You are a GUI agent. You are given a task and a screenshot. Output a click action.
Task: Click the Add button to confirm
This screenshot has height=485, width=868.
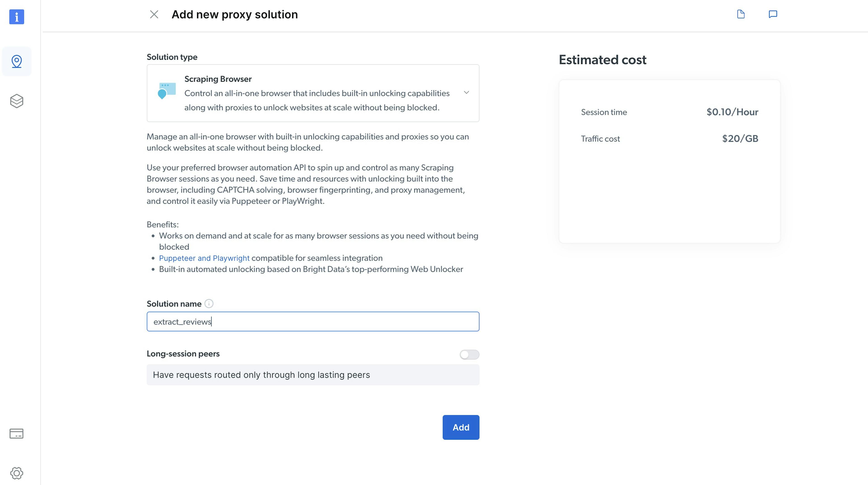461,427
